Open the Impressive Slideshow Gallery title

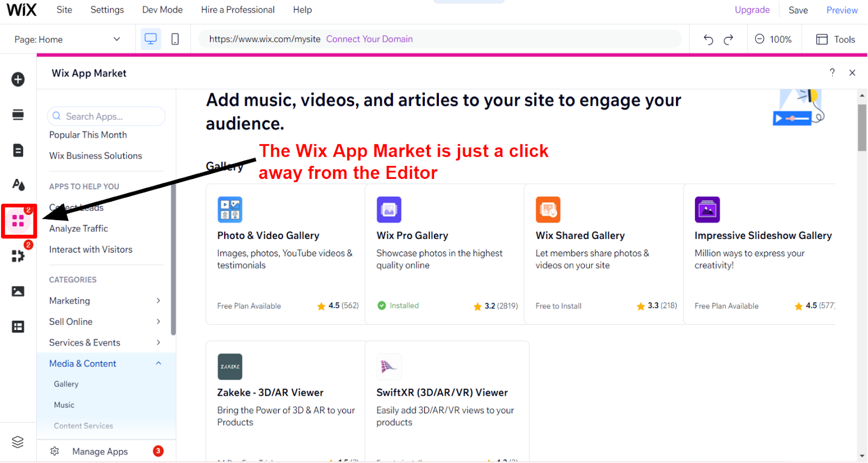click(x=763, y=236)
